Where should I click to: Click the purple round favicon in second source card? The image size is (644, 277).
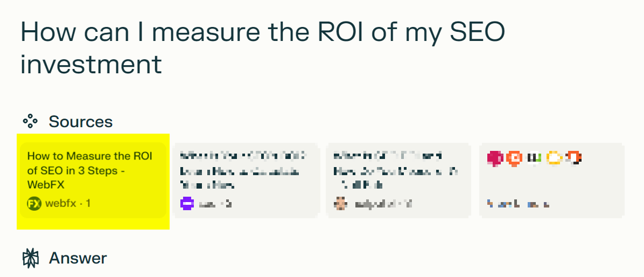pyautogui.click(x=187, y=203)
